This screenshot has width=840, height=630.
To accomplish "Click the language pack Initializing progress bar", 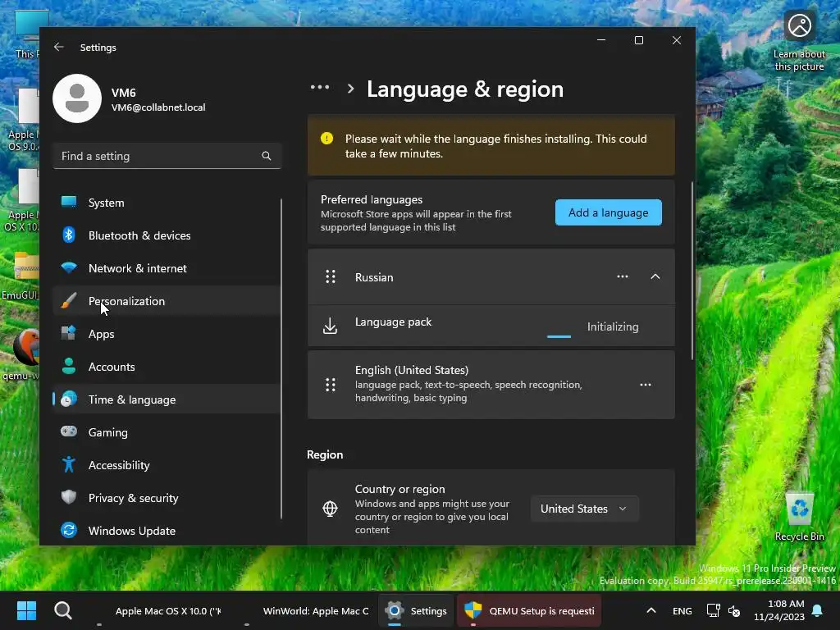I will coord(559,336).
